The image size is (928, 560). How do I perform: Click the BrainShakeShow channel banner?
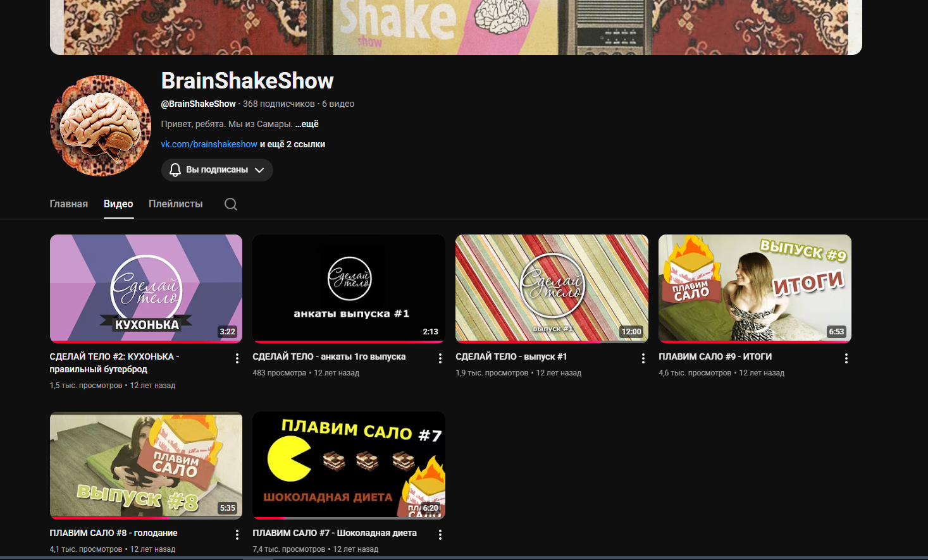tap(456, 27)
